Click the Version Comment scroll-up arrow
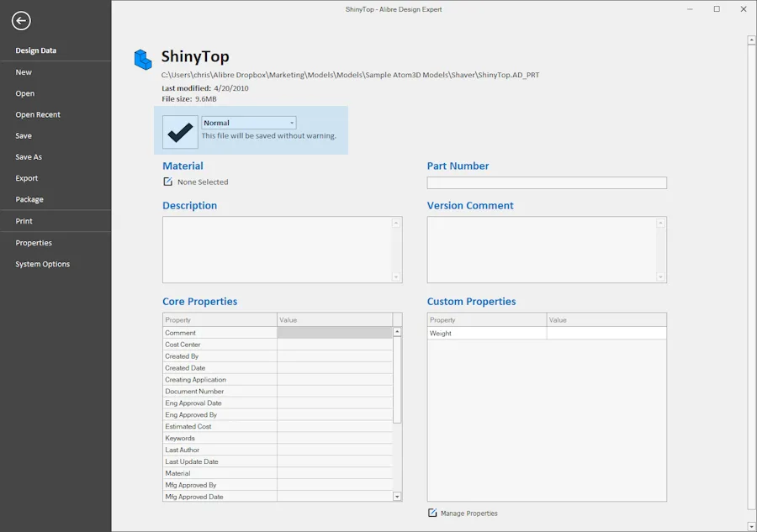757x532 pixels. click(x=660, y=223)
